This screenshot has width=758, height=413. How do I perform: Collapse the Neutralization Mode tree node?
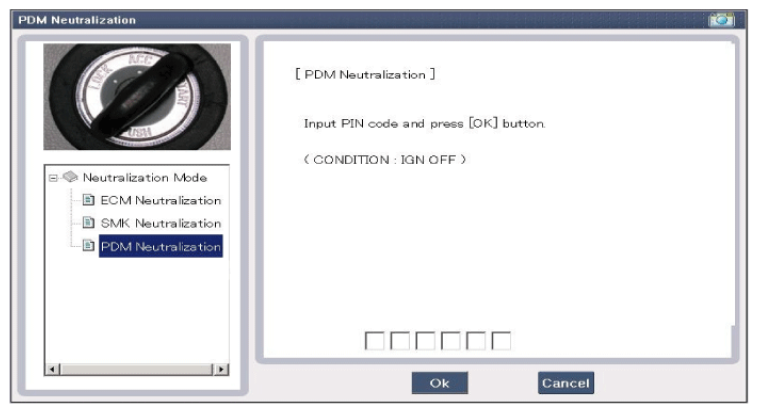[52, 178]
